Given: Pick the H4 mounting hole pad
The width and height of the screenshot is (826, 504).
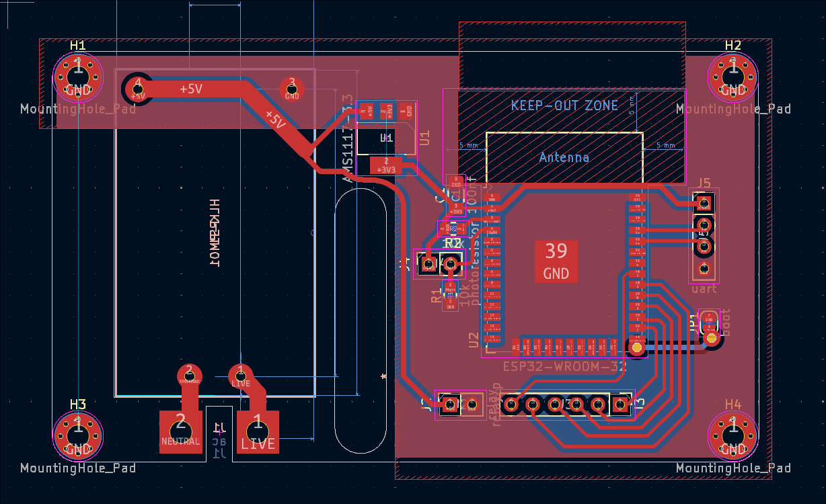Looking at the screenshot, I should coord(733,434).
